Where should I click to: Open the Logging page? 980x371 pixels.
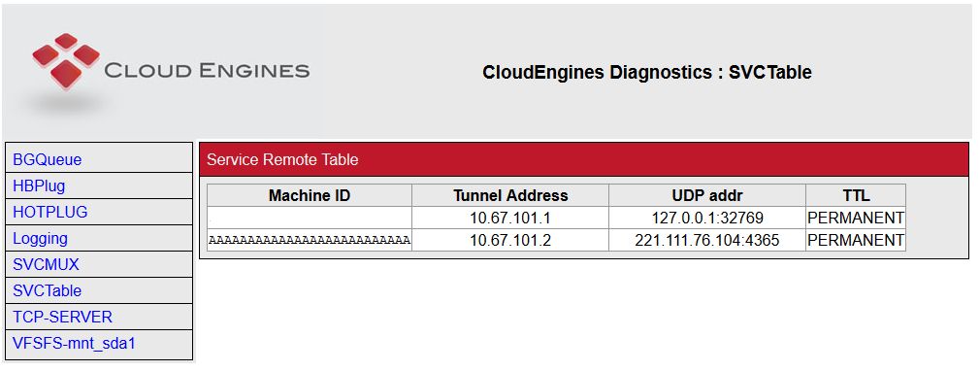pos(40,238)
